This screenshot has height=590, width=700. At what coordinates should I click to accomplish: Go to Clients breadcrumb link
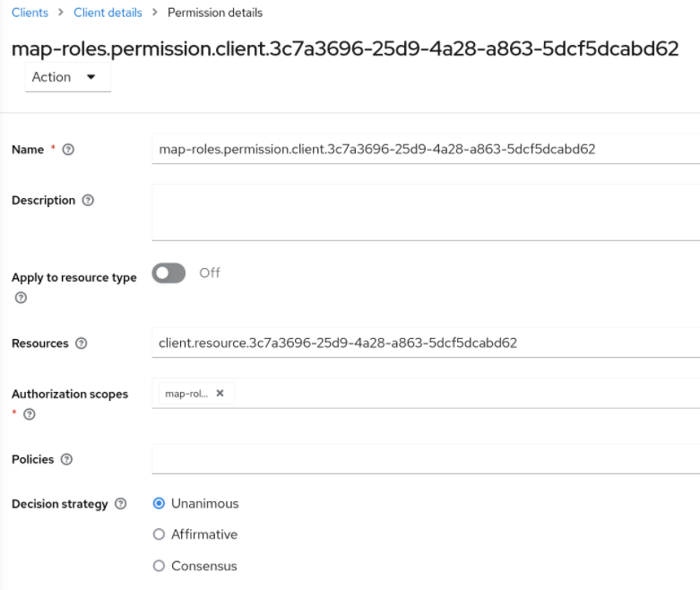coord(30,12)
